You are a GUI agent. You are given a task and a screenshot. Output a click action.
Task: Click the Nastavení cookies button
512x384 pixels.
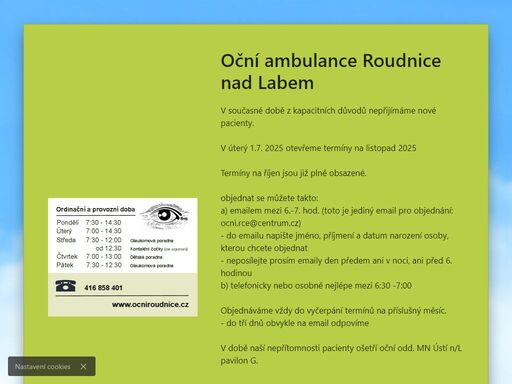coord(43,367)
